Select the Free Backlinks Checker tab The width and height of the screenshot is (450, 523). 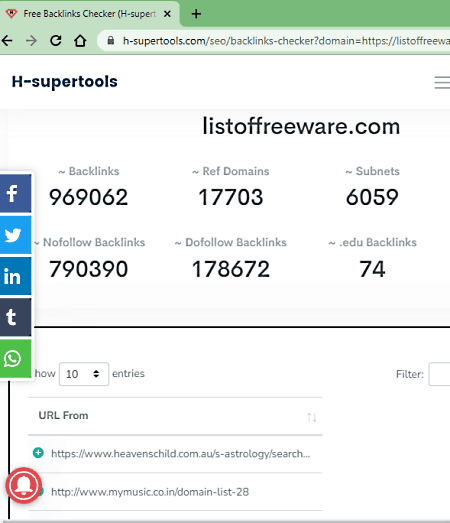coord(89,14)
